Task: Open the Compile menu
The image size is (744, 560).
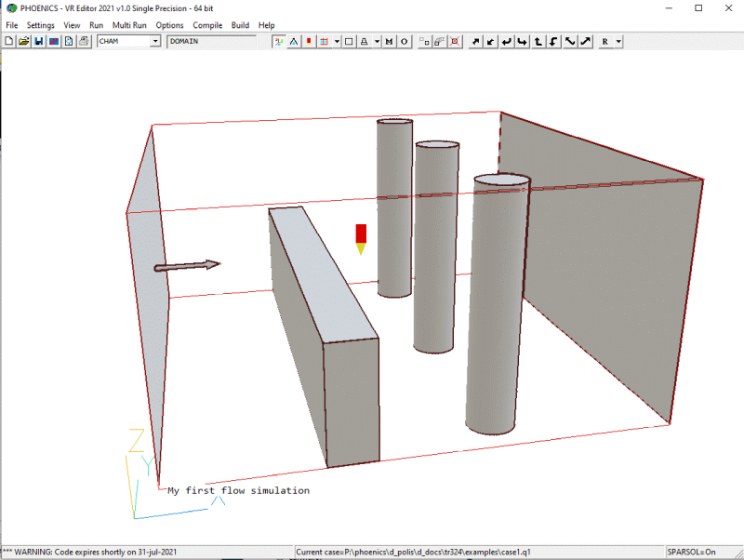Action: coord(206,25)
